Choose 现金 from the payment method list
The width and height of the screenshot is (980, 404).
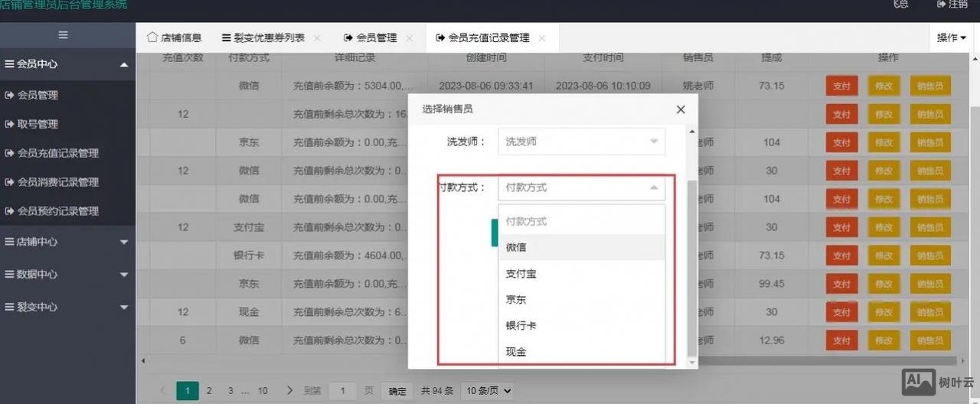(582, 352)
